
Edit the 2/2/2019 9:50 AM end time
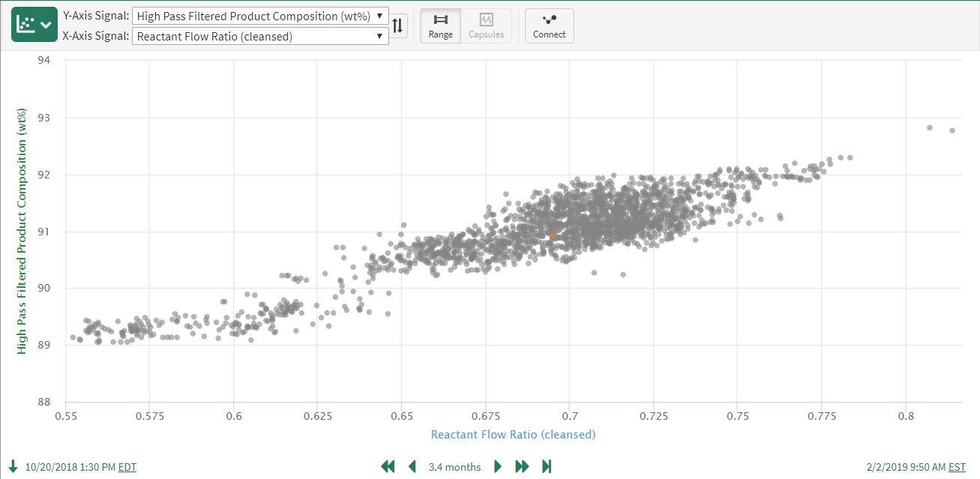[906, 467]
